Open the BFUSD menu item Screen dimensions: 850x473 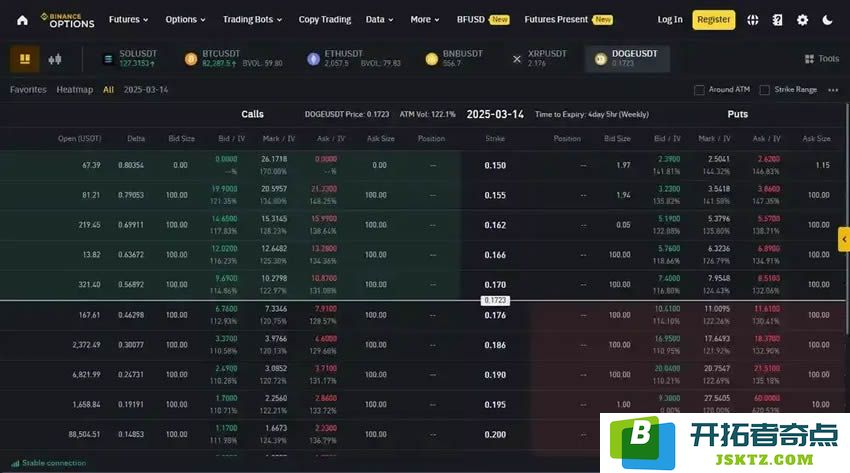[483, 20]
